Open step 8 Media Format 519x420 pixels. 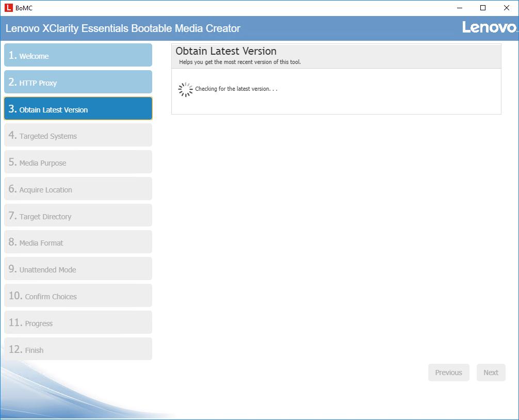coord(78,242)
